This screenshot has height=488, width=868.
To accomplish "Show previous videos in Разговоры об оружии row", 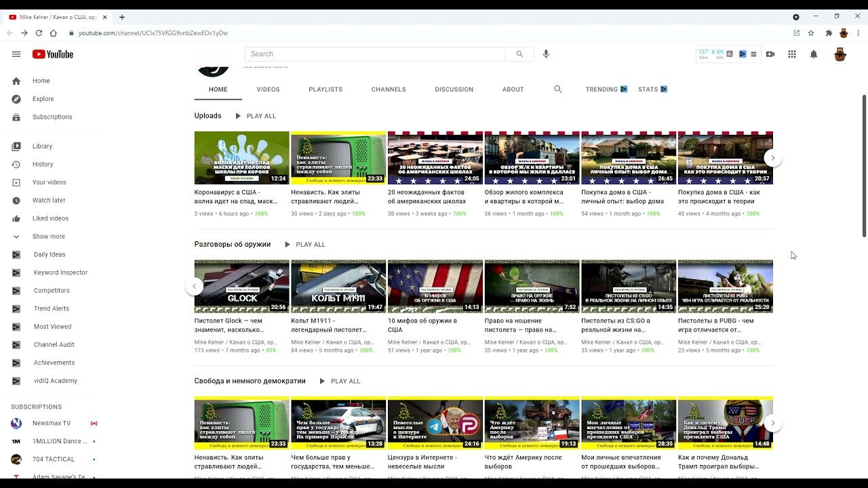I will point(194,286).
